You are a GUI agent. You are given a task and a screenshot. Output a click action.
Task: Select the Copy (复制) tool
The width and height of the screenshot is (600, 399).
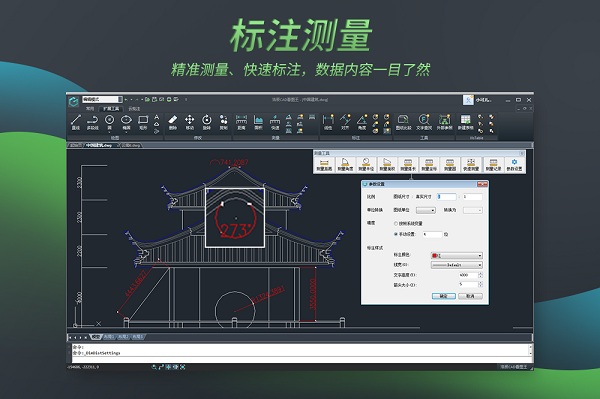point(223,122)
